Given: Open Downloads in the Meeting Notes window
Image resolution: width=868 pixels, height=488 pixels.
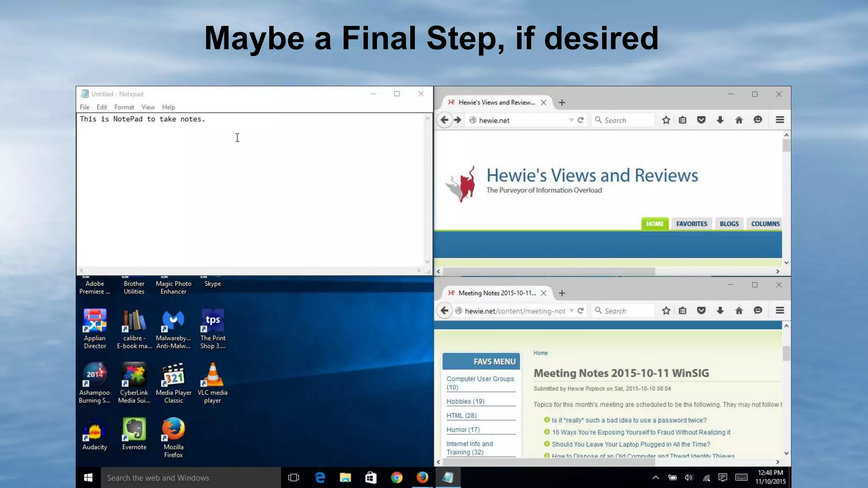Looking at the screenshot, I should (x=720, y=311).
